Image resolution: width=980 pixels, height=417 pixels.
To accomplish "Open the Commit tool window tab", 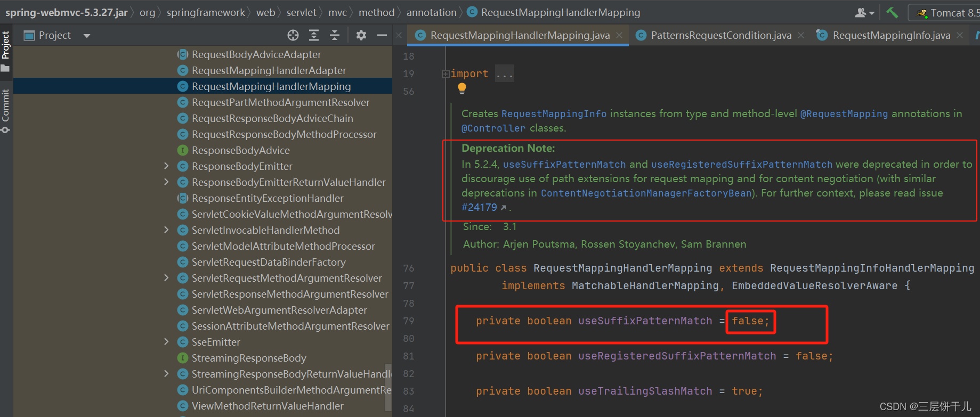I will pos(6,111).
